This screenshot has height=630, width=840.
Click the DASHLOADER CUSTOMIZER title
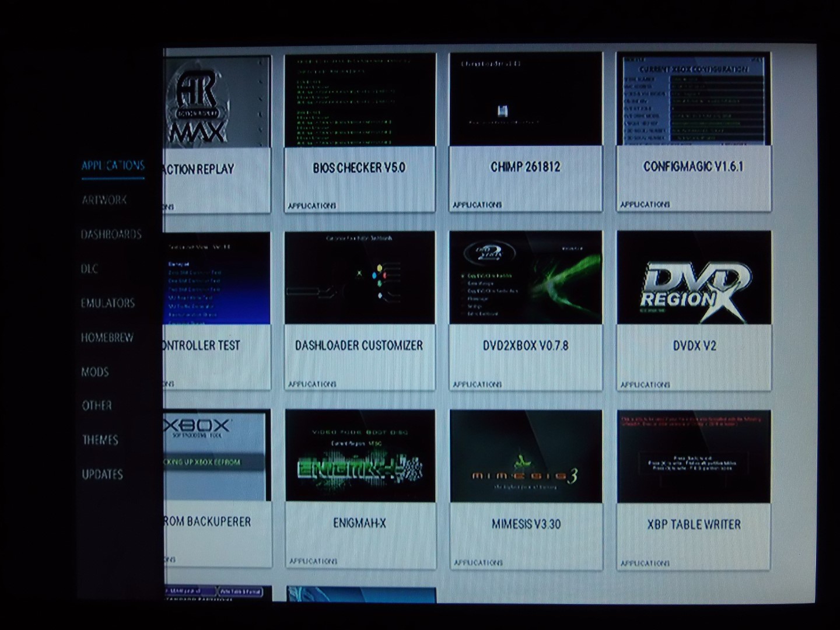[359, 345]
